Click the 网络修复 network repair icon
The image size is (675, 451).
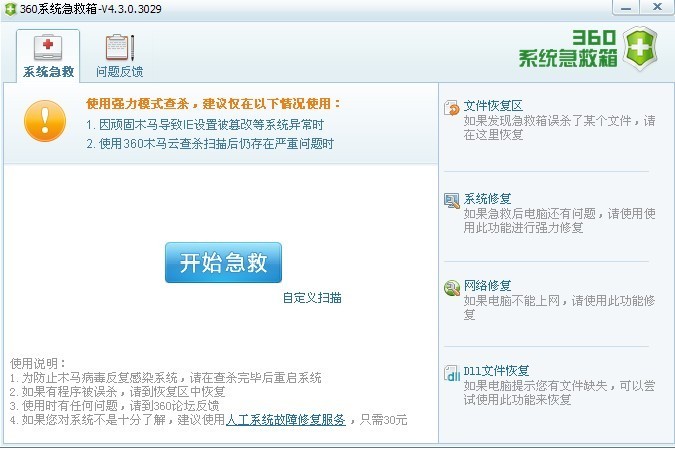coord(452,287)
